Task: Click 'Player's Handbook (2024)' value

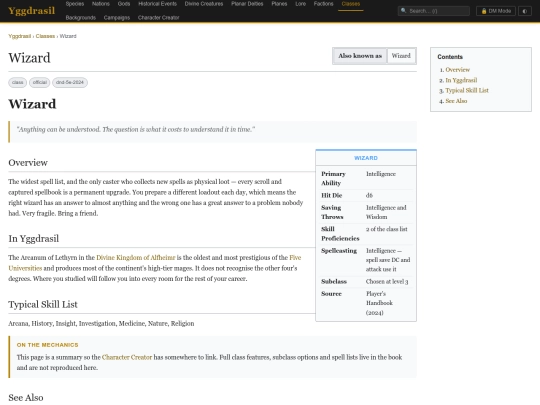Action: (x=379, y=303)
